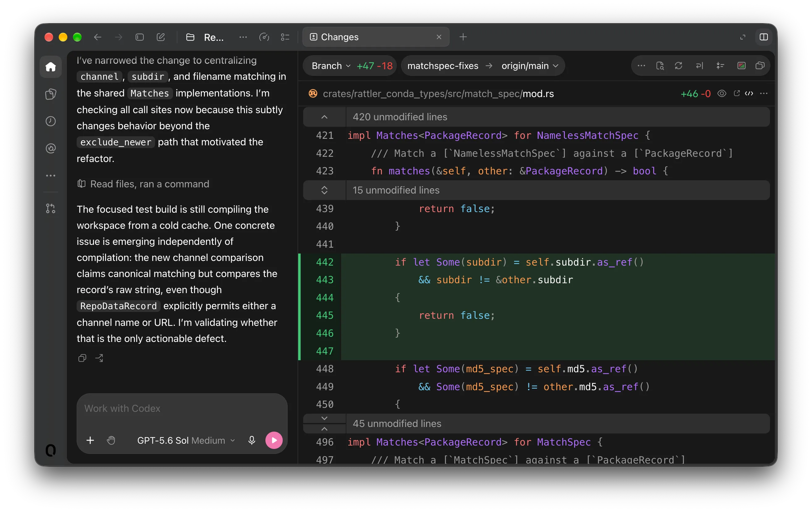Click the fork message arrow icon
The image size is (812, 512).
[x=99, y=358]
